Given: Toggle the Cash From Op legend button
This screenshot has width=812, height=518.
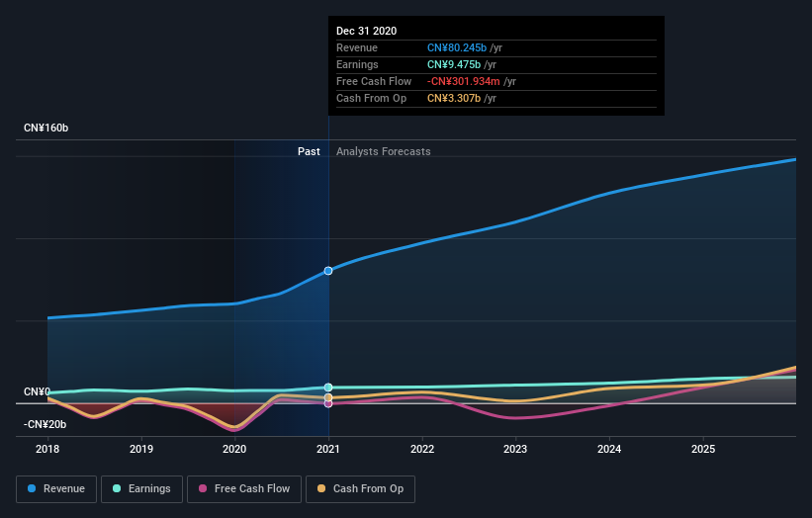Looking at the screenshot, I should (360, 489).
